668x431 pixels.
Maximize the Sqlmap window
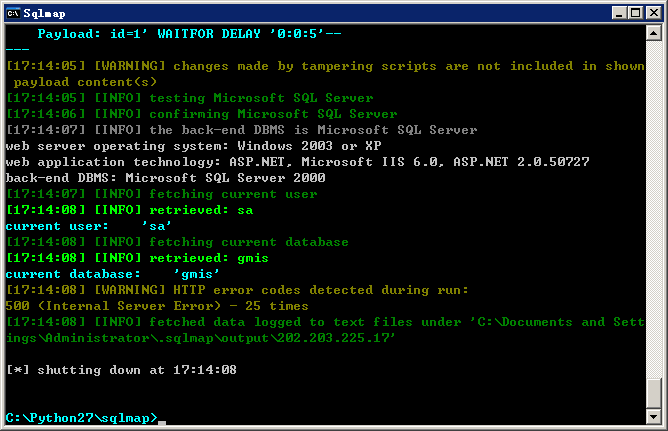(x=635, y=13)
